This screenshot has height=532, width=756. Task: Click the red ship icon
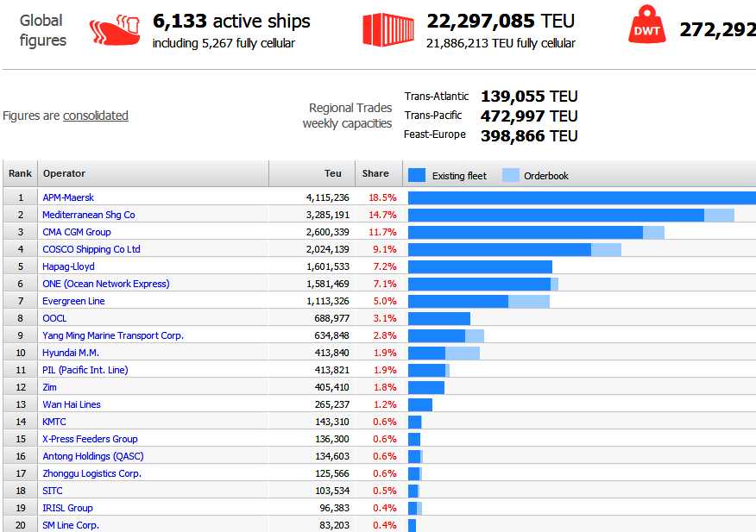(114, 29)
